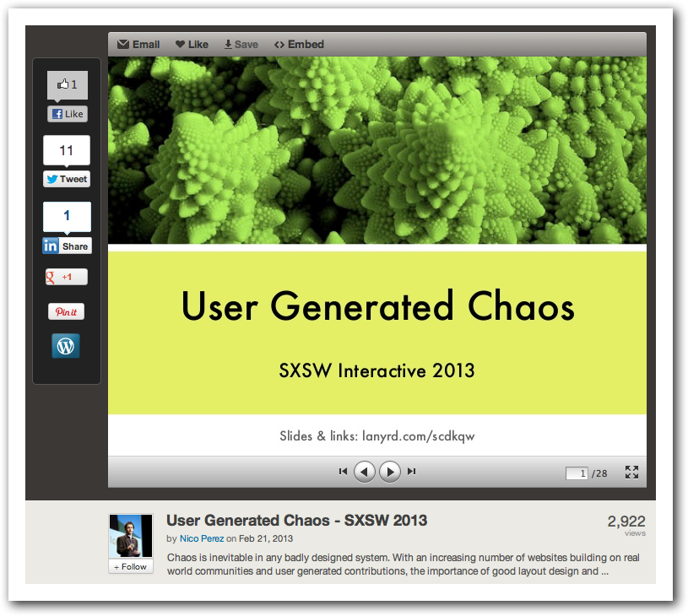
Task: Click the Save download button
Action: (x=241, y=45)
